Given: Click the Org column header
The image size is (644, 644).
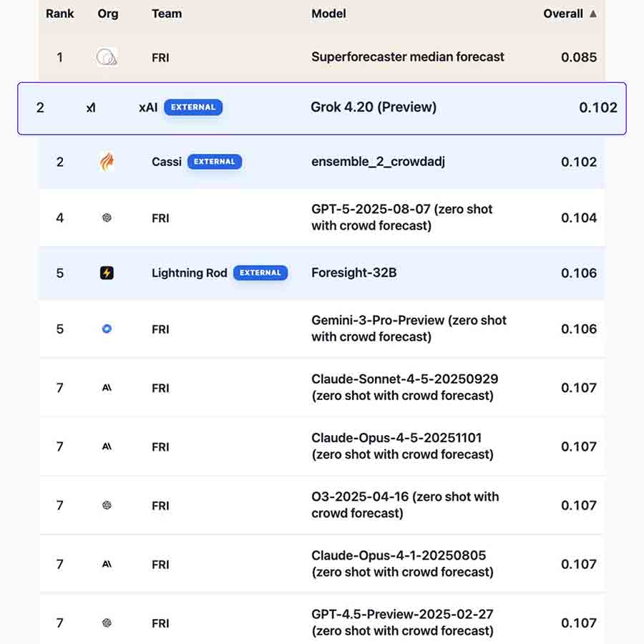Looking at the screenshot, I should (x=108, y=14).
